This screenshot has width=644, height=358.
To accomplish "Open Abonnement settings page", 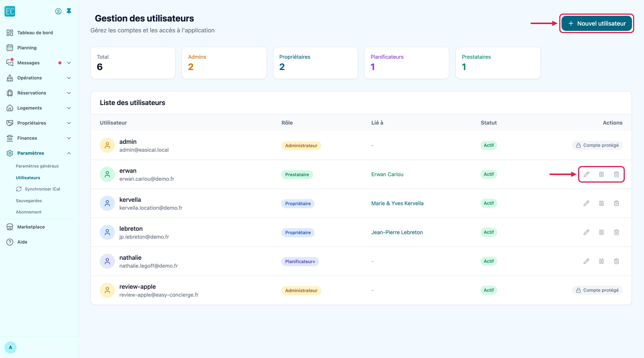I will 29,212.
